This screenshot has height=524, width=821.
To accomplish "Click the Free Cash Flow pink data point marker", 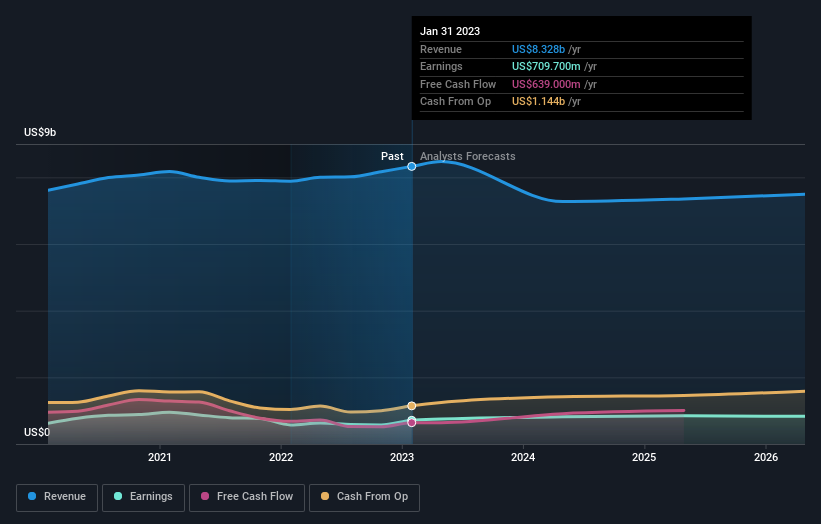I will [412, 422].
